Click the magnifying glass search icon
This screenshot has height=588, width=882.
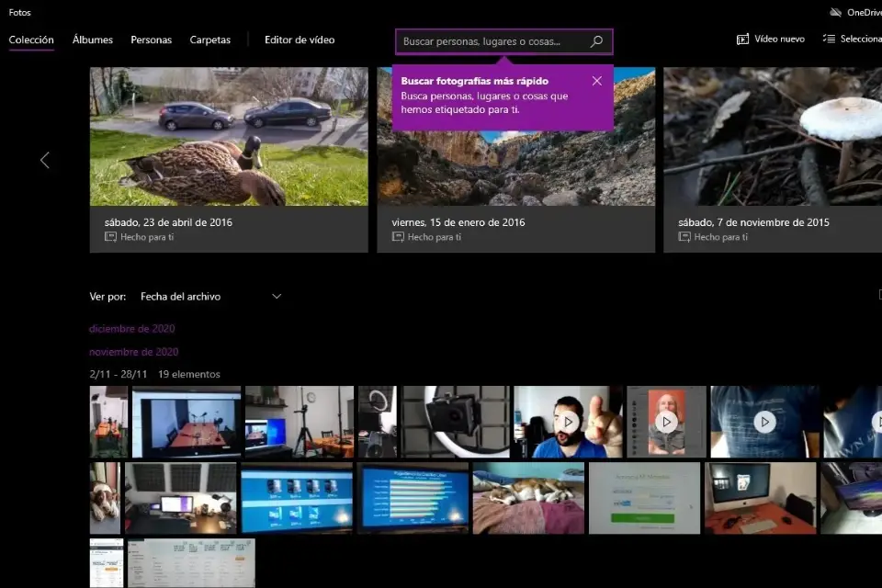coord(596,41)
